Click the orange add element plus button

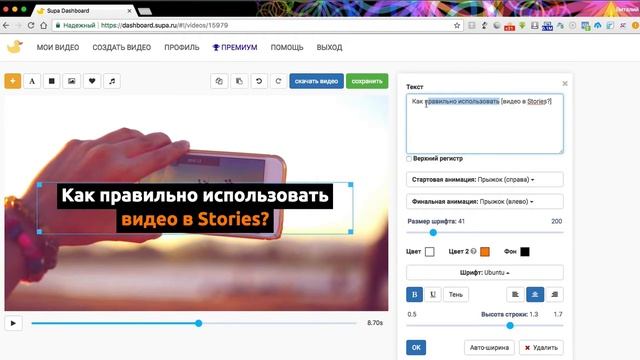pos(13,81)
